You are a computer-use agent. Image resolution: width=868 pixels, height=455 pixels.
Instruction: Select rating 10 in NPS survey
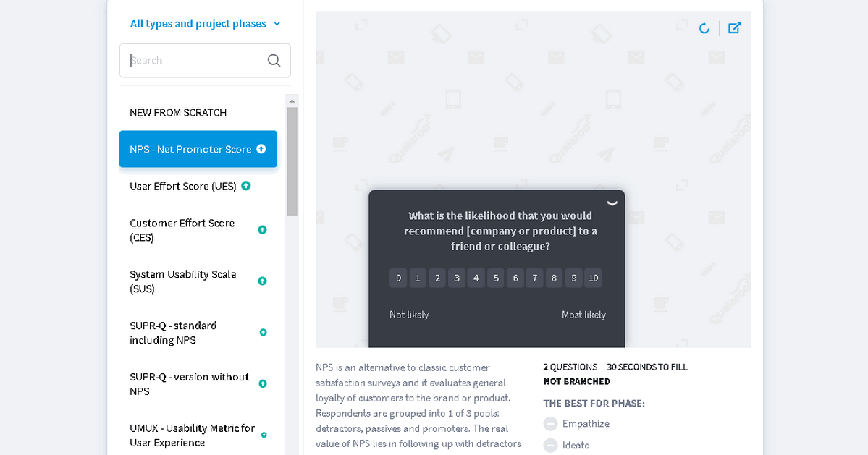(x=593, y=278)
